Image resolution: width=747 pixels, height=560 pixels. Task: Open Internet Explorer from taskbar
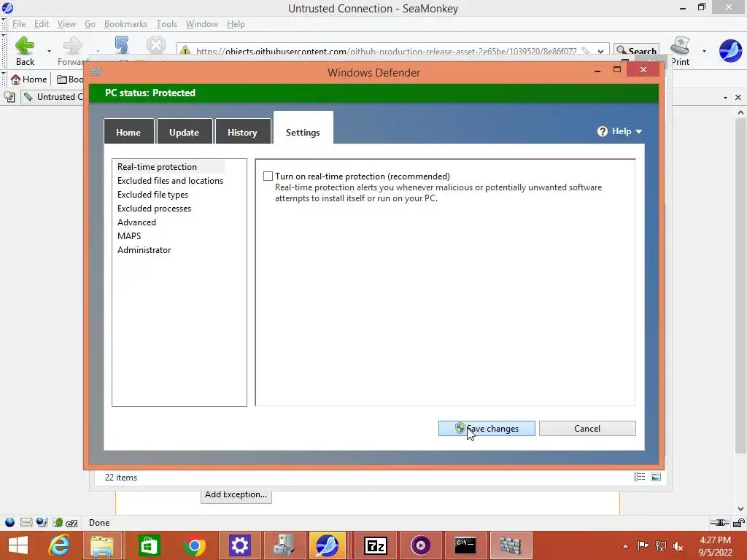click(58, 545)
